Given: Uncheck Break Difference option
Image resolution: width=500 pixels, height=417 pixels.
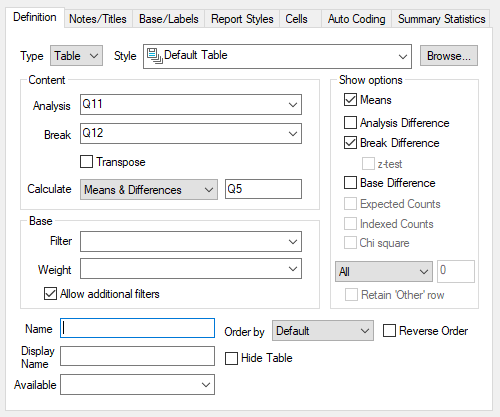Looking at the screenshot, I should point(350,143).
